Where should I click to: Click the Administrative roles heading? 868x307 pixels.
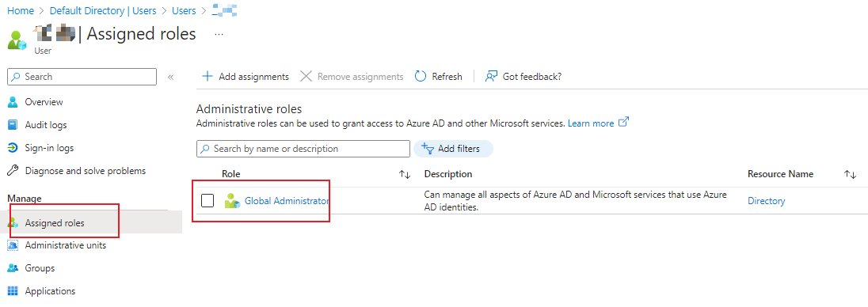click(x=249, y=109)
